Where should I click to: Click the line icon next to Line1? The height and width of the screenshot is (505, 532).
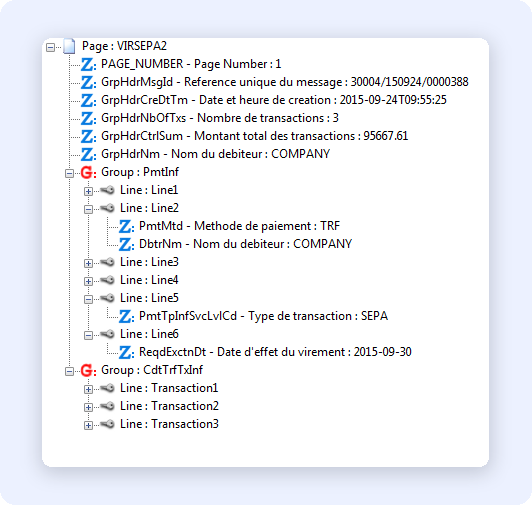pos(108,190)
